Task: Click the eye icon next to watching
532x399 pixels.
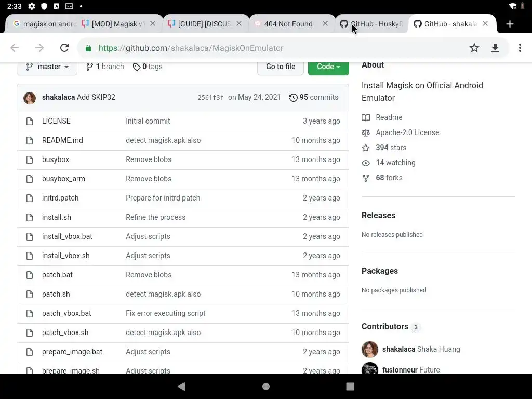Action: [366, 163]
